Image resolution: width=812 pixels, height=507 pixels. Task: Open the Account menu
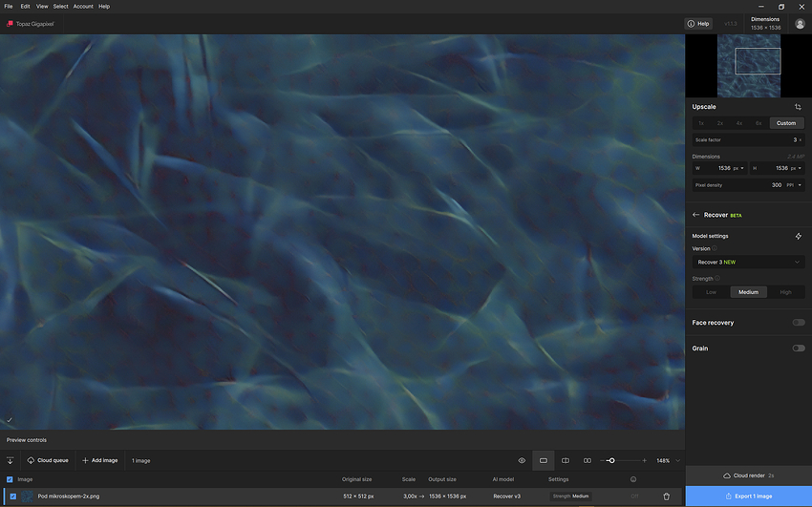(83, 7)
